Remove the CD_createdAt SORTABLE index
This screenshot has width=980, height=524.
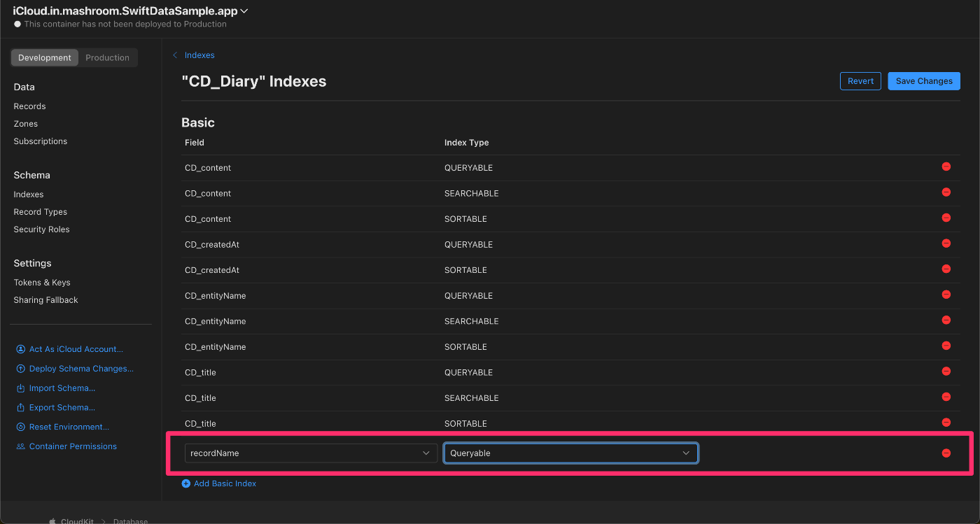(x=946, y=269)
